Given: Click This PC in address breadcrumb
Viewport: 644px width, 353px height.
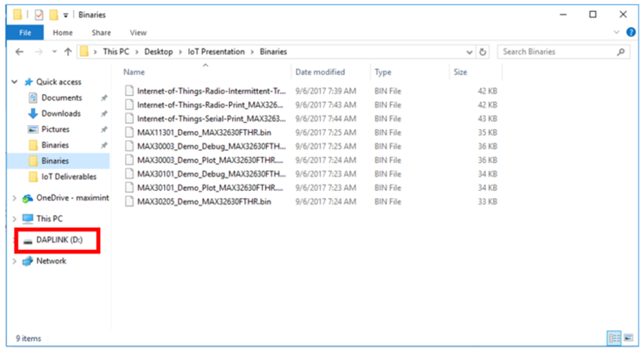Looking at the screenshot, I should point(116,51).
